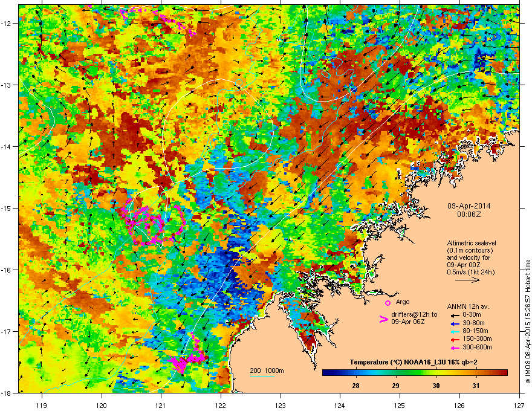Click the colorbar tick label 30
The width and height of the screenshot is (532, 411).
[436, 386]
